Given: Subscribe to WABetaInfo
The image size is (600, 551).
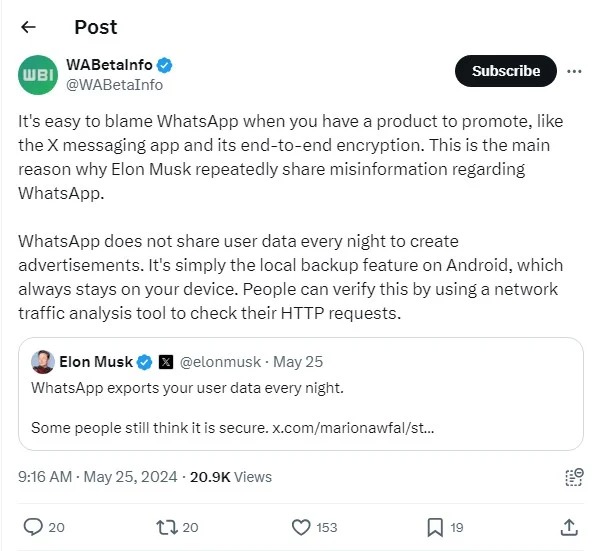Looking at the screenshot, I should 506,71.
